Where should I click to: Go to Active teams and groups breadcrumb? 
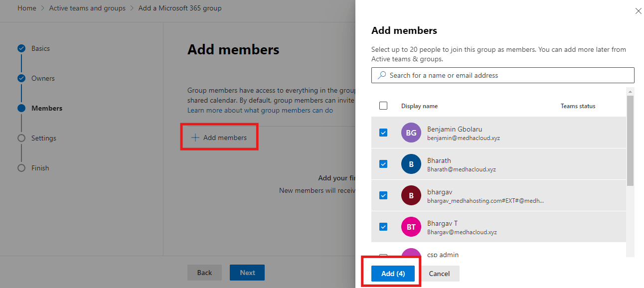(x=87, y=8)
